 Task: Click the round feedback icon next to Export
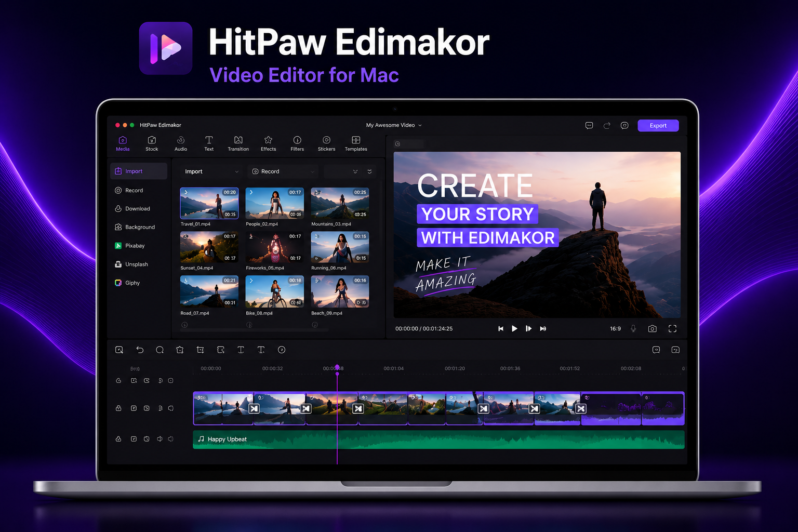pos(624,125)
